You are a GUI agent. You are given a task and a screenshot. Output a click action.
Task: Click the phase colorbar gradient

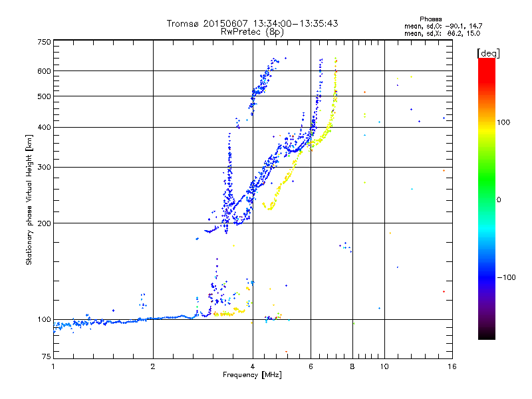[487, 198]
